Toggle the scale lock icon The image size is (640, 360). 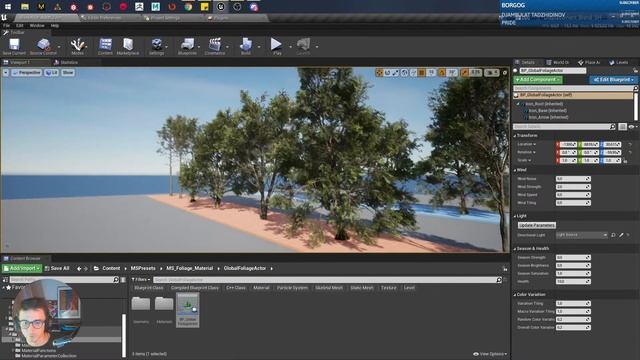[x=625, y=160]
